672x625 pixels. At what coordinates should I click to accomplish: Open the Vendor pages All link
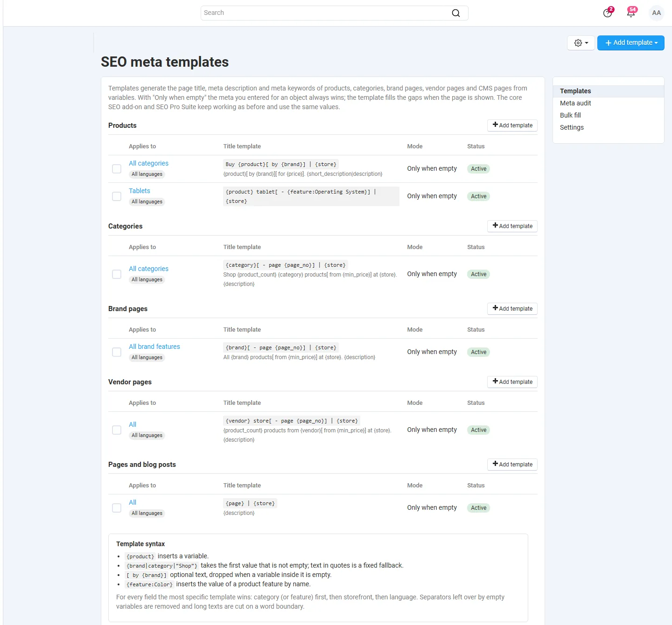coord(133,424)
